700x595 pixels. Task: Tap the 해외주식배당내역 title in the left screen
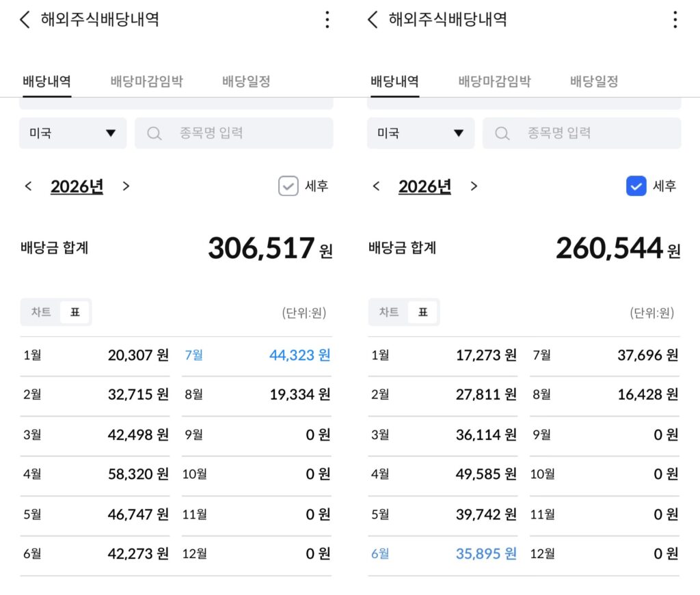point(100,19)
